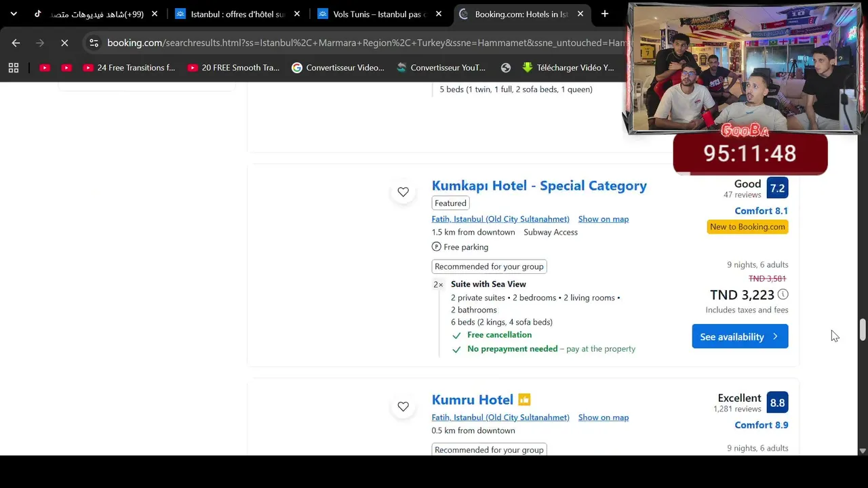Screen dimensions: 868x488
Task: Click the 'No prepayment needed' text
Action: pos(512,348)
